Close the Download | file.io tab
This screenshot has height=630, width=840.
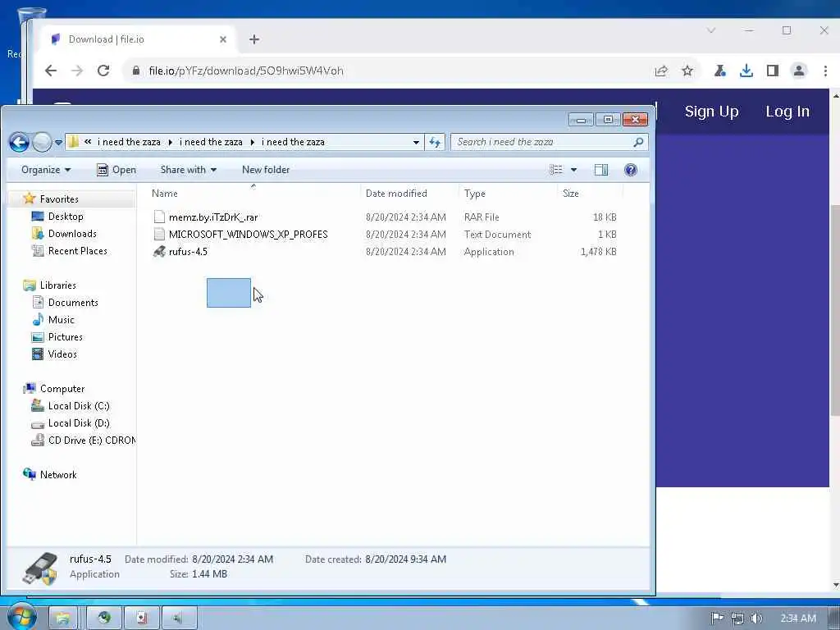[x=223, y=39]
